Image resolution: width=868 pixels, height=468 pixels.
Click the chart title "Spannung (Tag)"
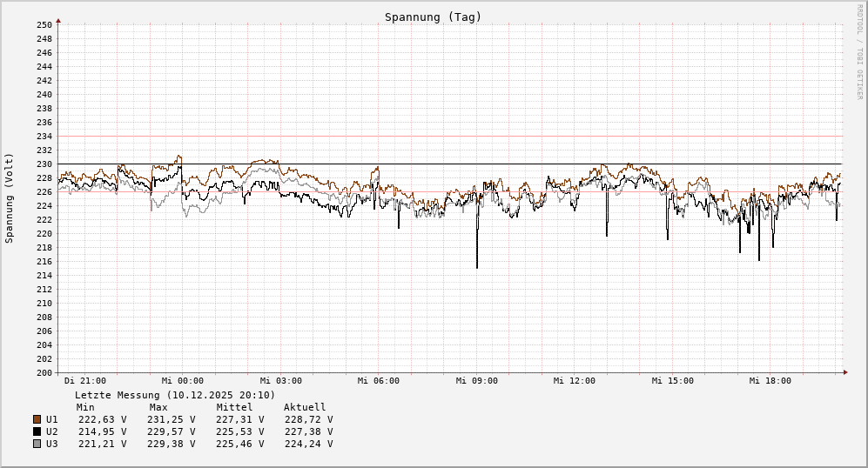point(433,17)
